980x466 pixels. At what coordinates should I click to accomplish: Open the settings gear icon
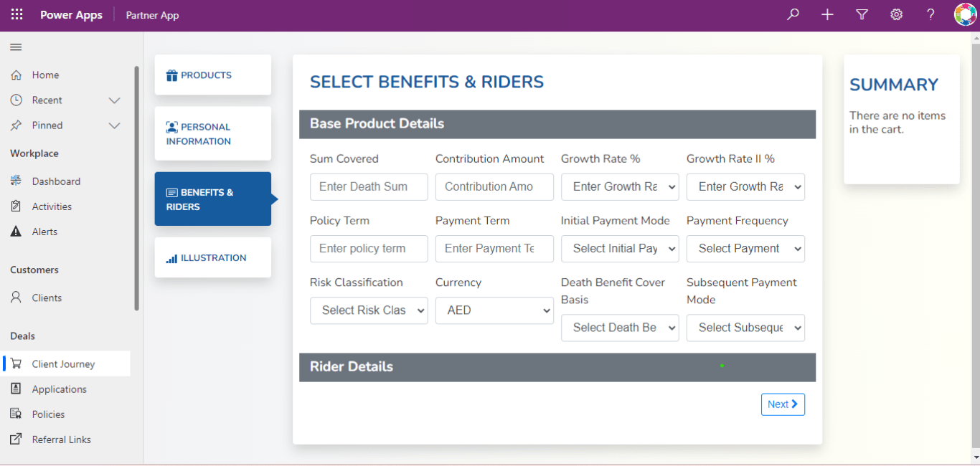896,14
